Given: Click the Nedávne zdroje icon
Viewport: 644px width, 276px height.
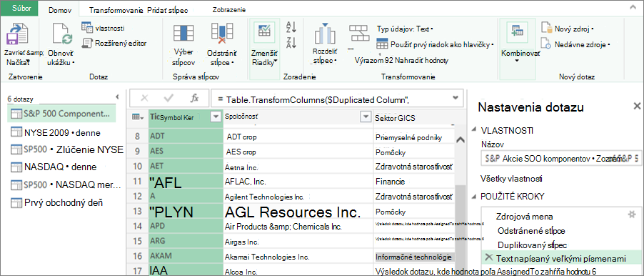Looking at the screenshot, I should tap(547, 43).
